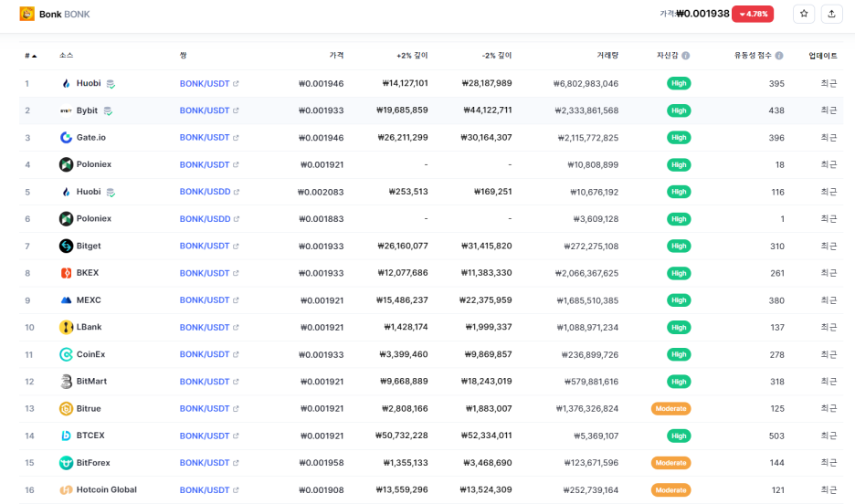Click price ₩0.001883 in Poloniex row
Image resolution: width=855 pixels, height=504 pixels.
coord(322,219)
